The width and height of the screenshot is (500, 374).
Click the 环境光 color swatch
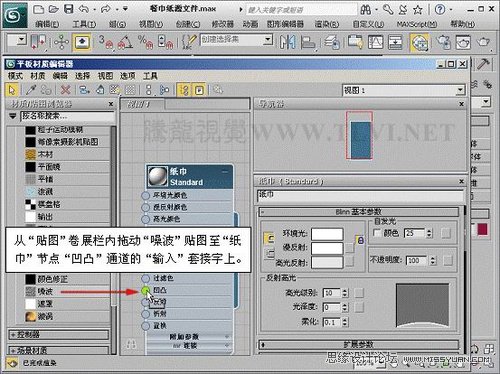pyautogui.click(x=327, y=234)
